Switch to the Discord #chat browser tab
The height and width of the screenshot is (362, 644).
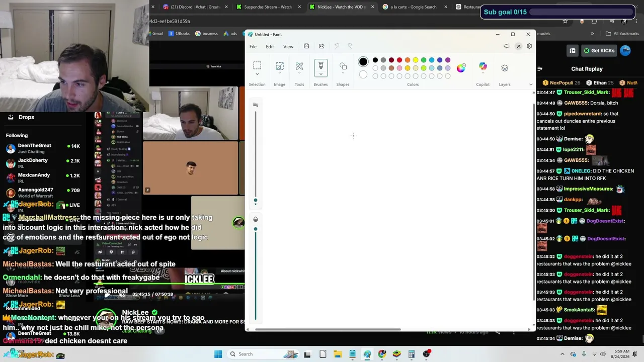(195, 7)
